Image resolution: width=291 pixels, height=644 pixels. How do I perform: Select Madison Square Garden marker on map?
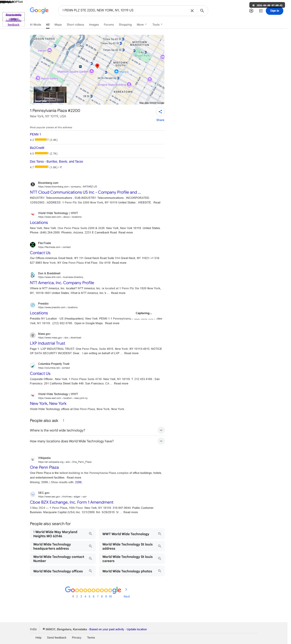pyautogui.click(x=91, y=71)
